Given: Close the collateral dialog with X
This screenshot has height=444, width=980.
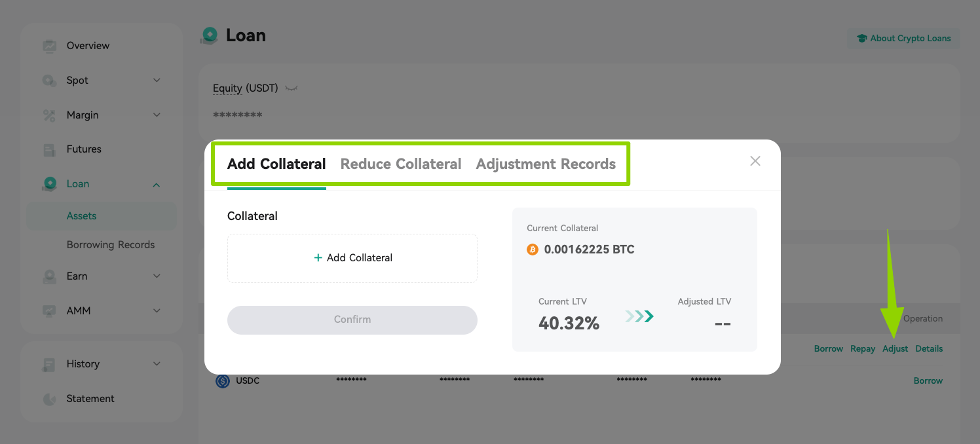Looking at the screenshot, I should [755, 161].
